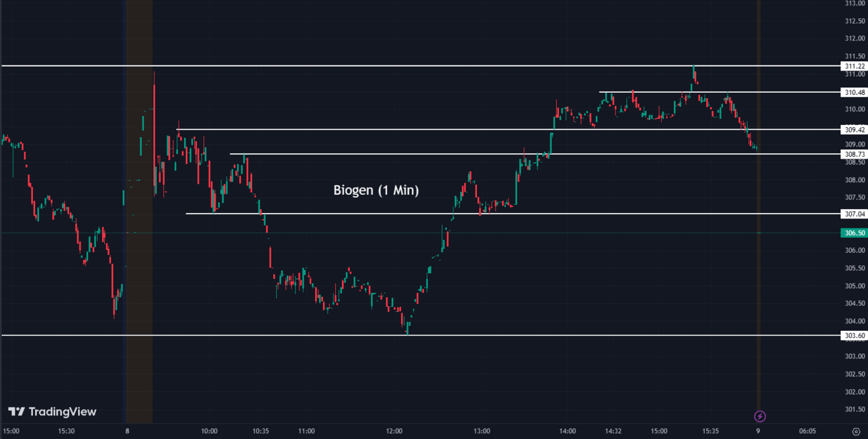The image size is (868, 439).
Task: Click the 307.50 price axis value
Action: click(854, 197)
